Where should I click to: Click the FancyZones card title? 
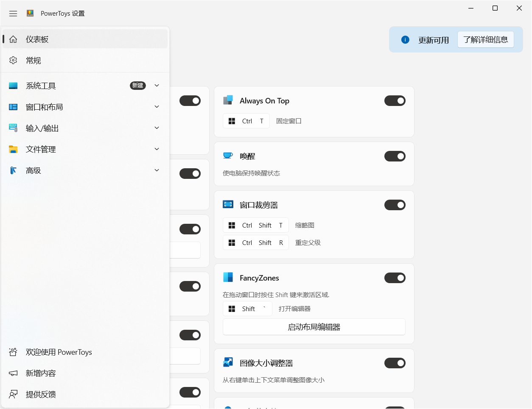(x=259, y=278)
